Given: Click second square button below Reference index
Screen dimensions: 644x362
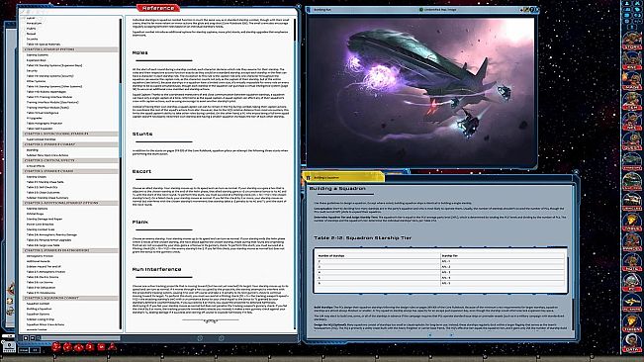Looking at the screenshot, I should point(33,338).
